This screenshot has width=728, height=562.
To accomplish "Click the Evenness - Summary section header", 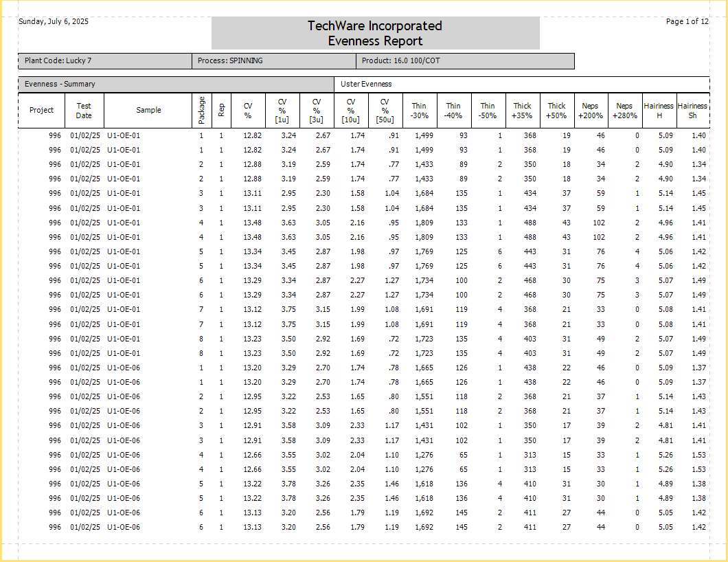I will pos(60,85).
